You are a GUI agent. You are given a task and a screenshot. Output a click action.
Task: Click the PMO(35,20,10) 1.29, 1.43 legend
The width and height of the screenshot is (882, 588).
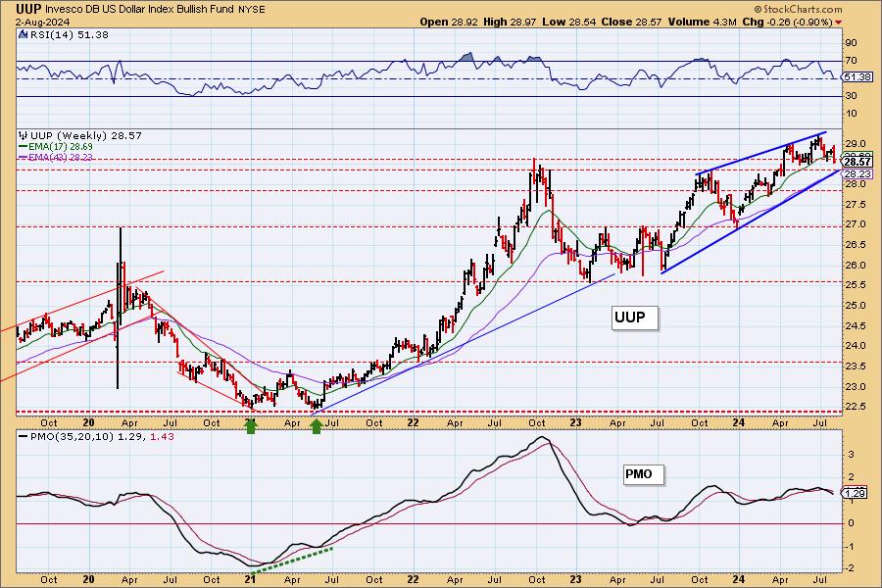pyautogui.click(x=96, y=437)
